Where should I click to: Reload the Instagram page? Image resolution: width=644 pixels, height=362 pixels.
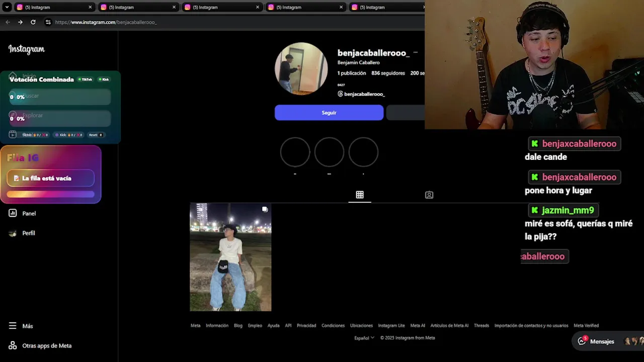33,22
